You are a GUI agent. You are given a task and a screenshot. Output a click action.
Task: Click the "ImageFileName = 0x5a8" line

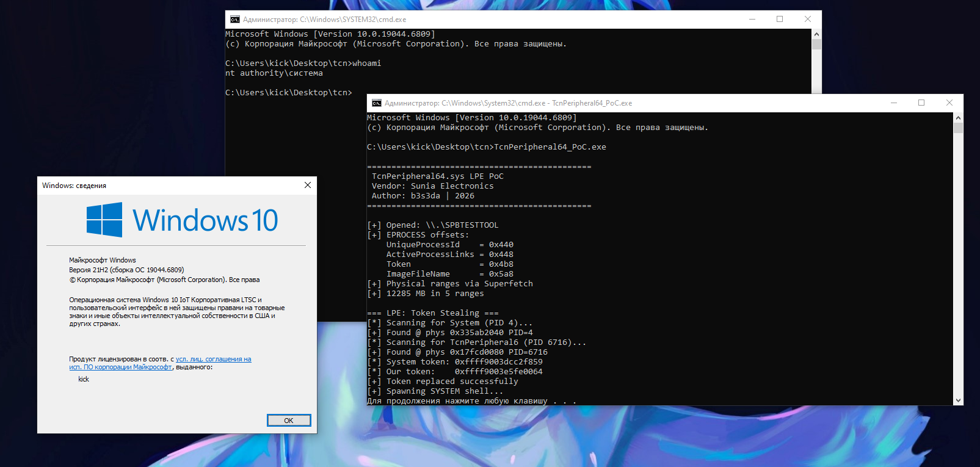(x=450, y=274)
